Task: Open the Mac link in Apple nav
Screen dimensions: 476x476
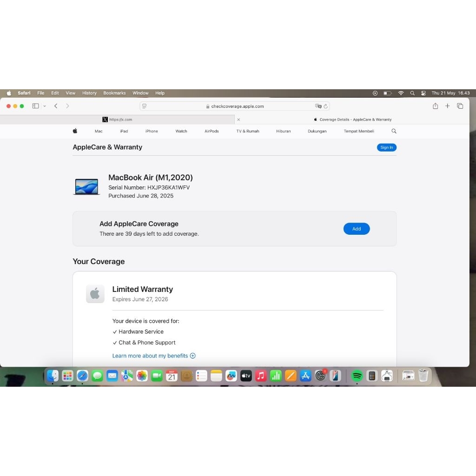Action: [99, 131]
